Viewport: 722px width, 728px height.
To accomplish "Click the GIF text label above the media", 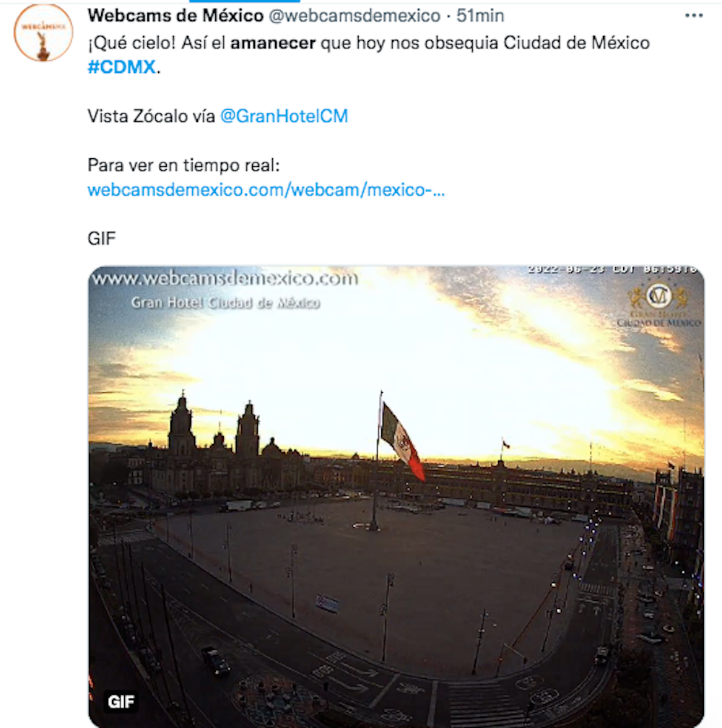I will tap(102, 238).
